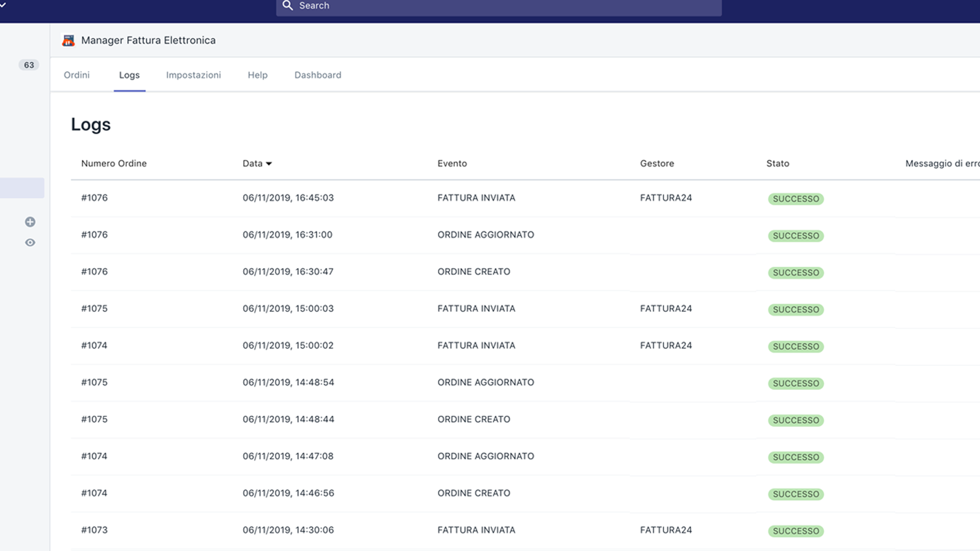Click the Stato column header

778,163
